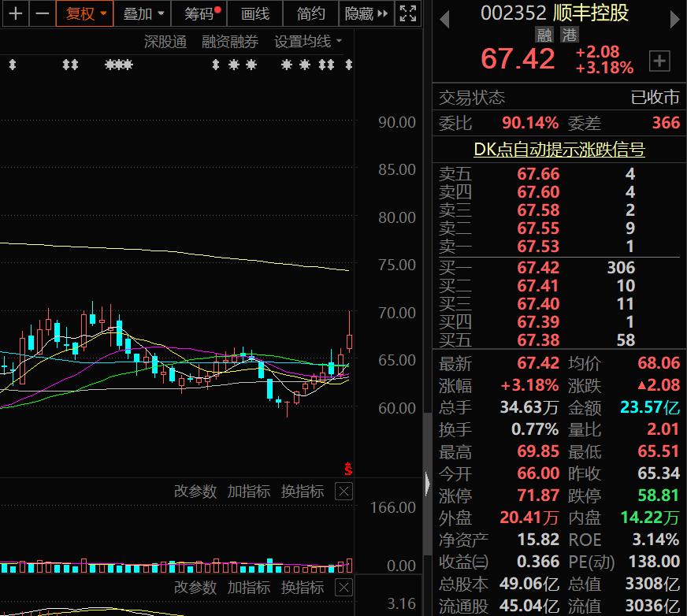Viewport: 687px width, 616px height.
Task: Zoom out with the − toolbar icon
Action: pyautogui.click(x=43, y=13)
